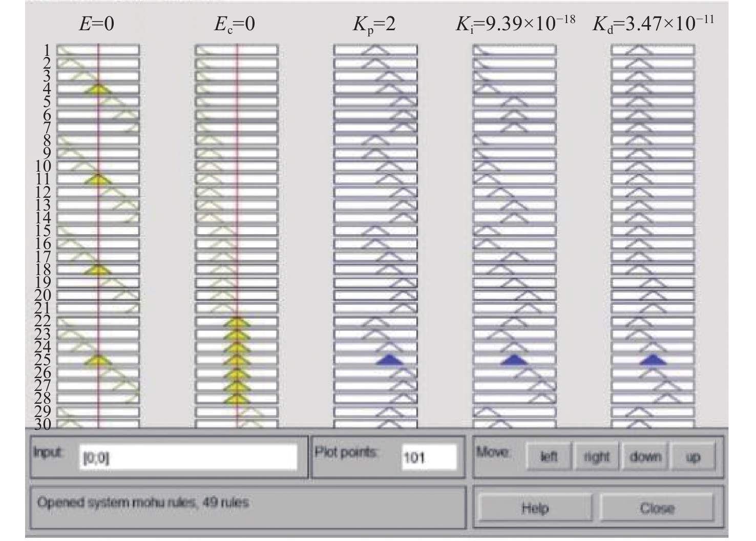This screenshot has width=756, height=541.
Task: Click the Close button
Action: [x=657, y=508]
